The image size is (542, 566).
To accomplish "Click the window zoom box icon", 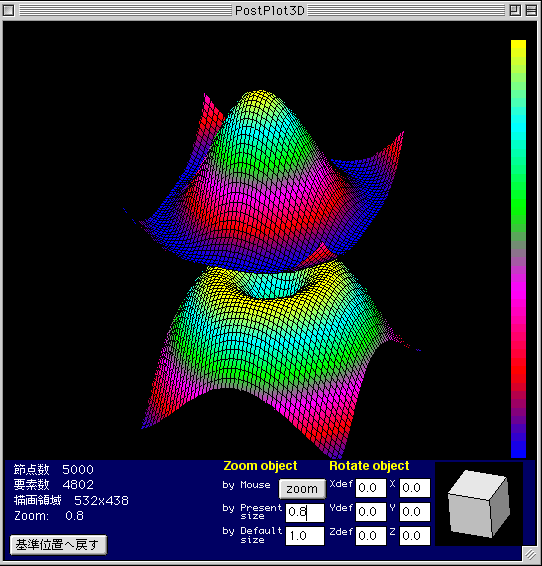I will pyautogui.click(x=515, y=10).
